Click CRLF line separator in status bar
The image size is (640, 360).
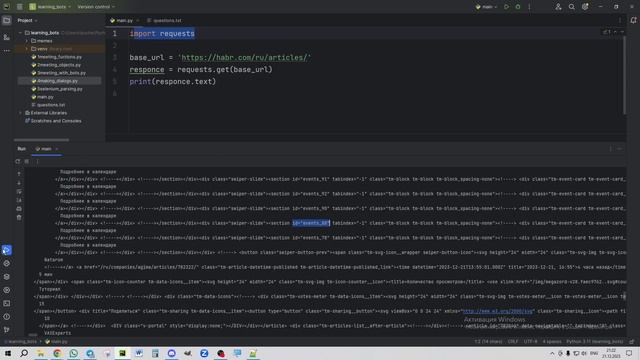pyautogui.click(x=513, y=342)
